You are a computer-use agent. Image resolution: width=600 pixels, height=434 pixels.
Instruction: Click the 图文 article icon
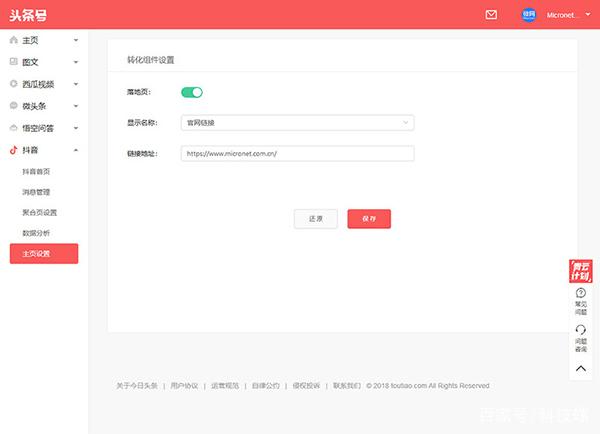click(13, 62)
